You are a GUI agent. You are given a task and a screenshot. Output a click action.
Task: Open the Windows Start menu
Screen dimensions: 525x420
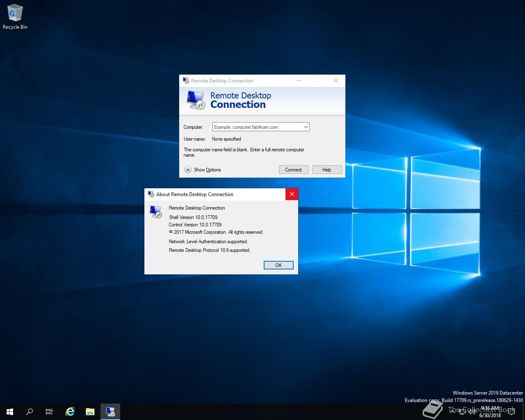[10, 412]
